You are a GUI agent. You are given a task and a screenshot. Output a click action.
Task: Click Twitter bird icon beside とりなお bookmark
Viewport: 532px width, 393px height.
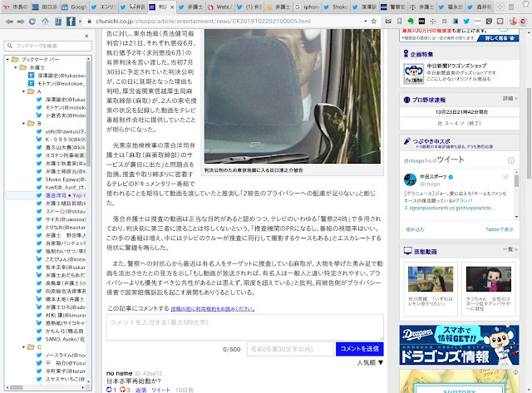(x=39, y=227)
